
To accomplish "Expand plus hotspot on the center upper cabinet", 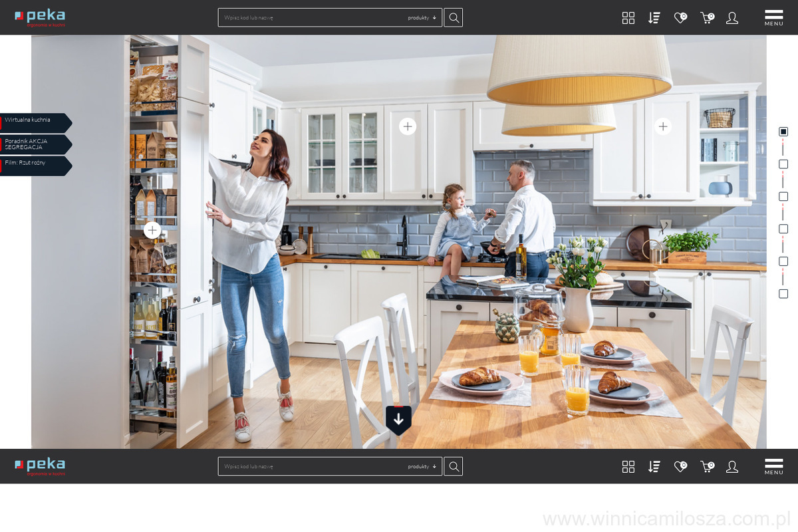I will (x=408, y=126).
